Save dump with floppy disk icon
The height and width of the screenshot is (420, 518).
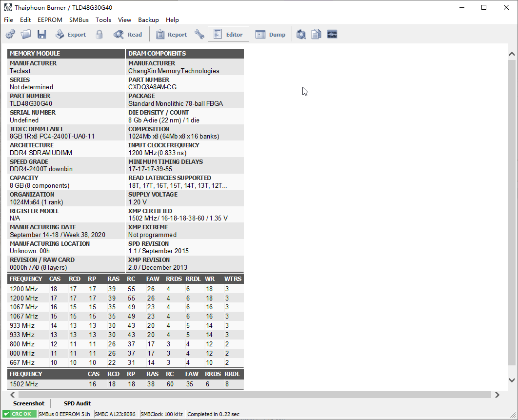[41, 35]
